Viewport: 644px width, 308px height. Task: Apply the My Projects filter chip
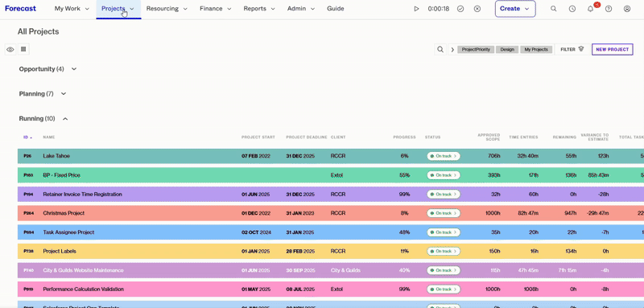536,50
